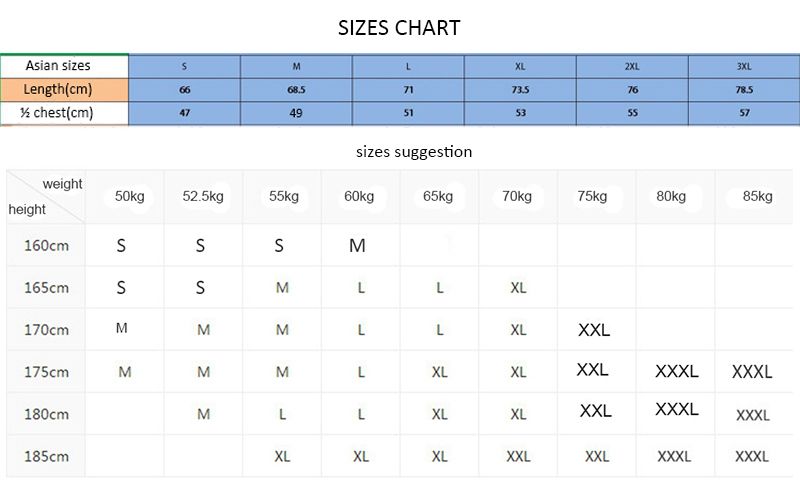Select the 2XL column header
The width and height of the screenshot is (800, 494).
632,66
